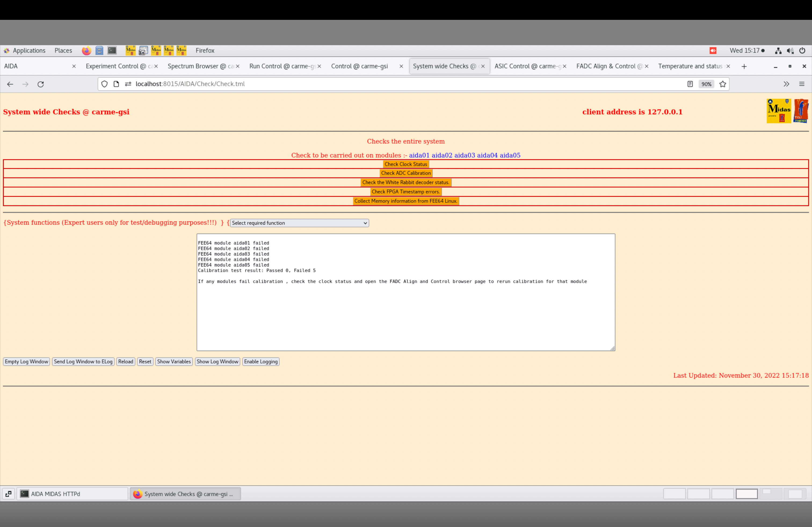
Task: Click the browser reload page icon
Action: point(41,84)
